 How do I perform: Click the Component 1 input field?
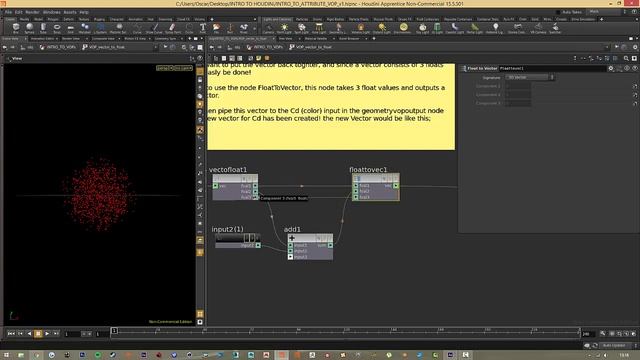coord(518,86)
